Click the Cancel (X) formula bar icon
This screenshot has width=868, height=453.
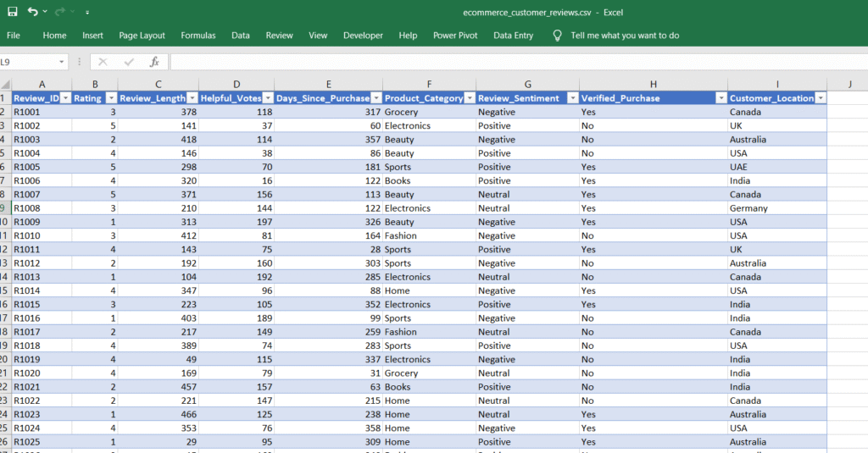pyautogui.click(x=103, y=62)
